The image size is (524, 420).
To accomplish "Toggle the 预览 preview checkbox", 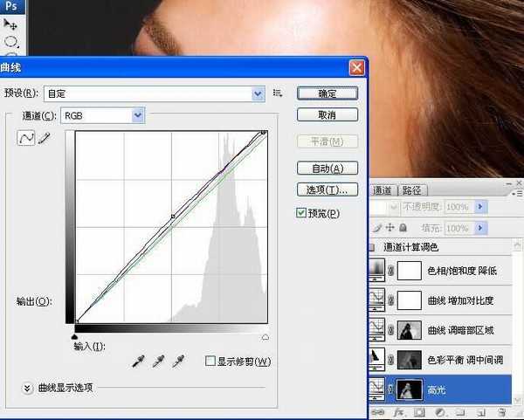I will click(301, 213).
